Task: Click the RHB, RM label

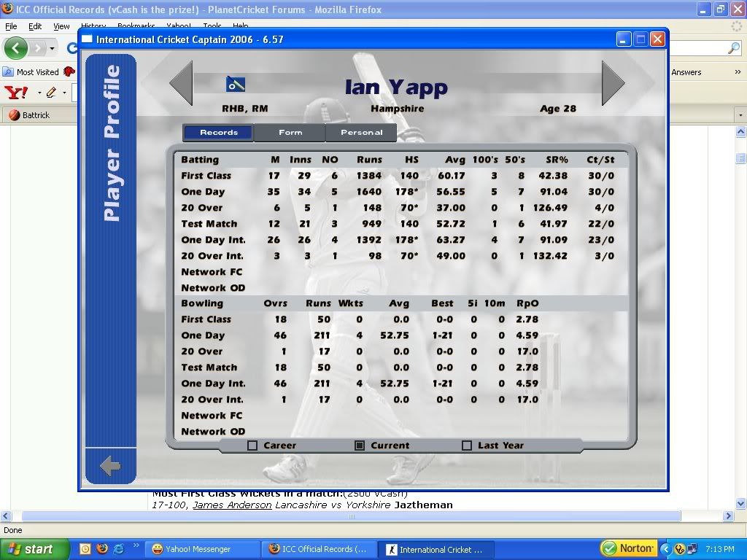Action: [x=245, y=109]
